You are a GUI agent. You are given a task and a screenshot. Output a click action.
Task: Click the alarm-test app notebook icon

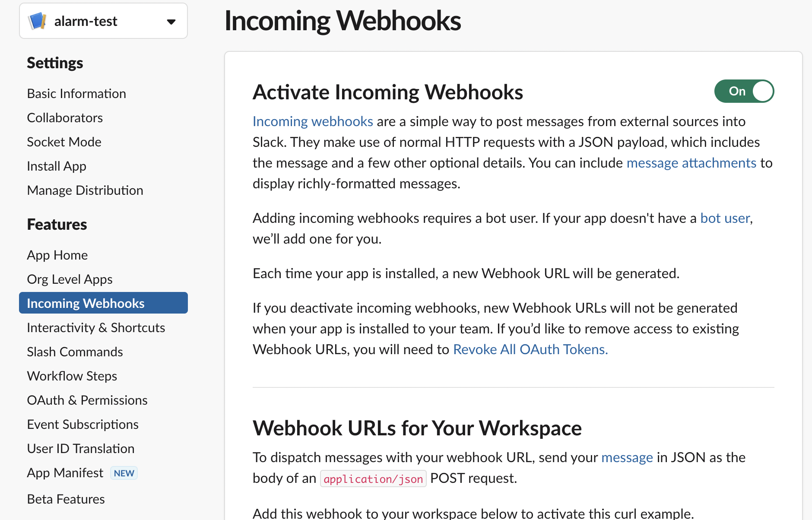point(37,21)
